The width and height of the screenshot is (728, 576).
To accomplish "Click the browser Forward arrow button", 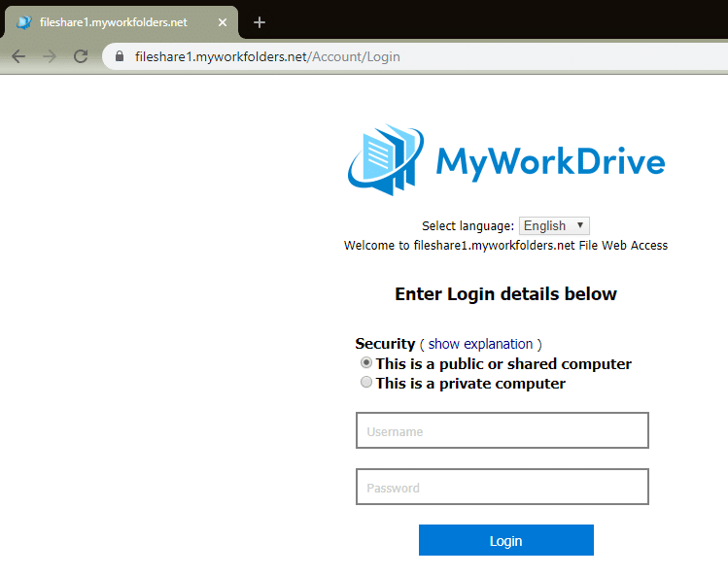I will click(49, 56).
